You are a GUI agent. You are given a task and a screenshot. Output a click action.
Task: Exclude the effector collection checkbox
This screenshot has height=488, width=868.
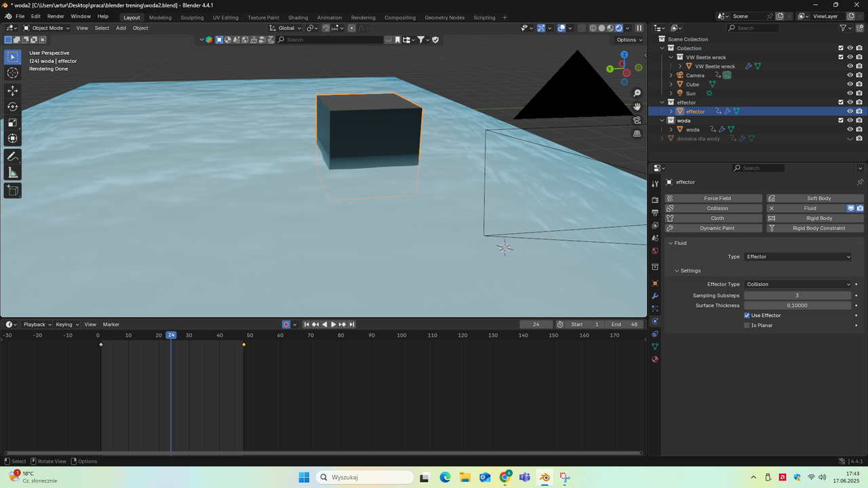pyautogui.click(x=841, y=102)
